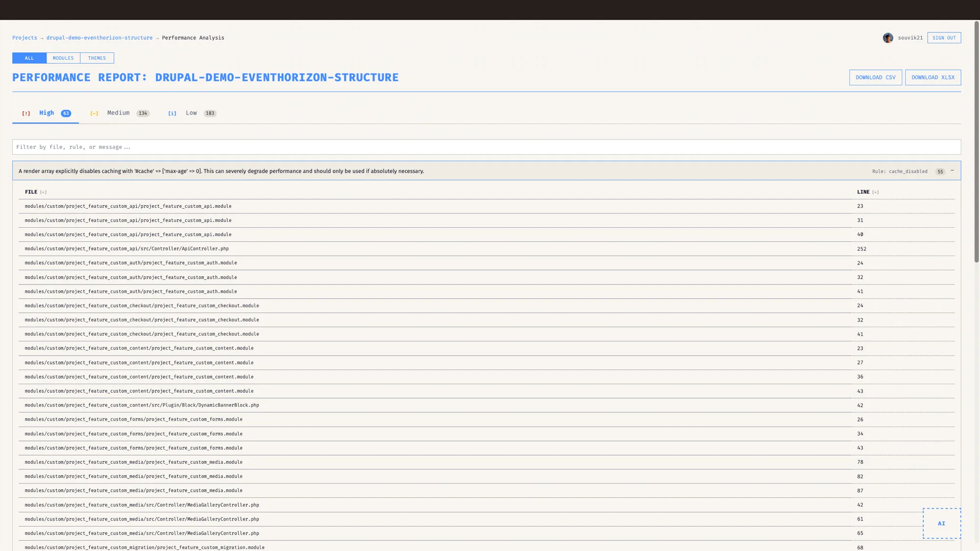Select custom_api.module row at line 23
Viewport: 980px width, 551px height.
click(x=487, y=206)
